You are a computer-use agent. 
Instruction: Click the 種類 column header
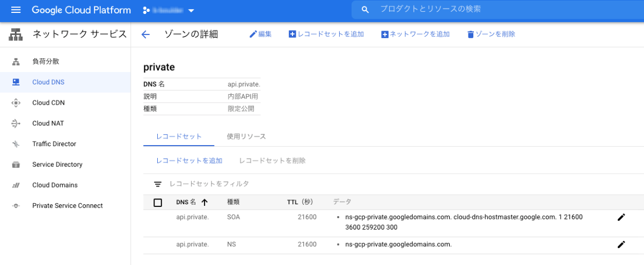click(233, 203)
